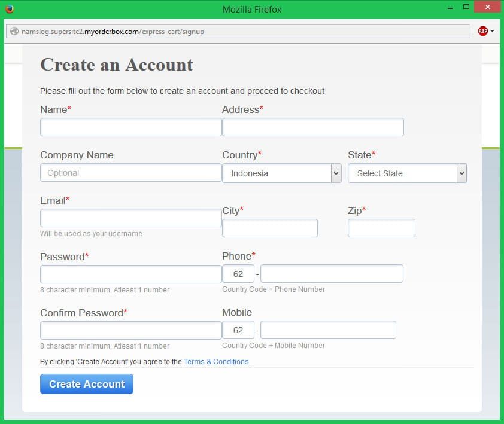Expand the Select State dropdown
Viewport: 504px width, 424px height.
click(407, 173)
